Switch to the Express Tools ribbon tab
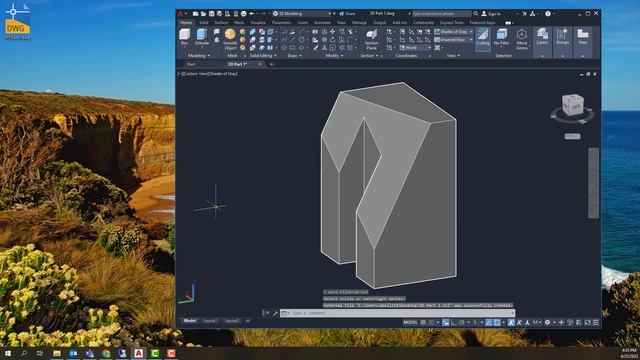640x360 pixels. 452,23
